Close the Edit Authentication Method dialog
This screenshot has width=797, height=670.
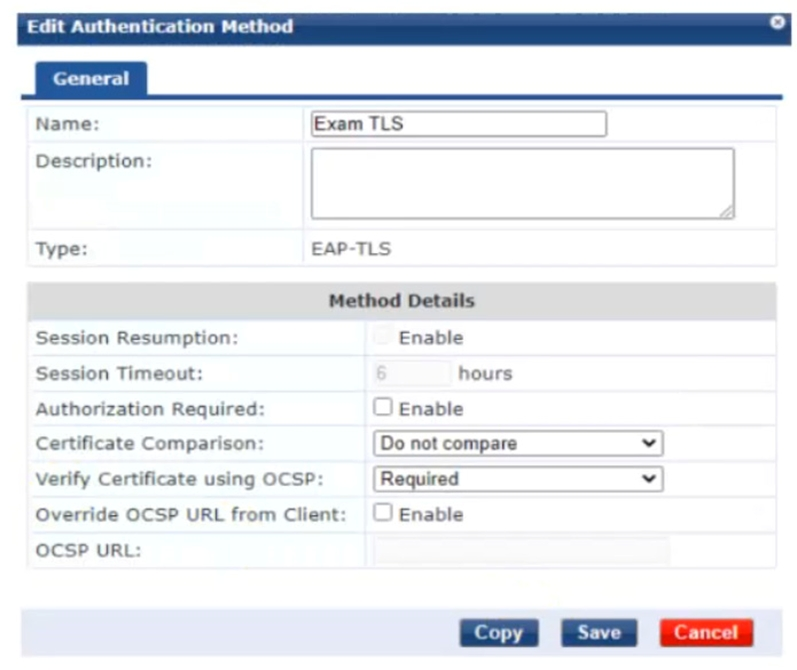(x=777, y=22)
